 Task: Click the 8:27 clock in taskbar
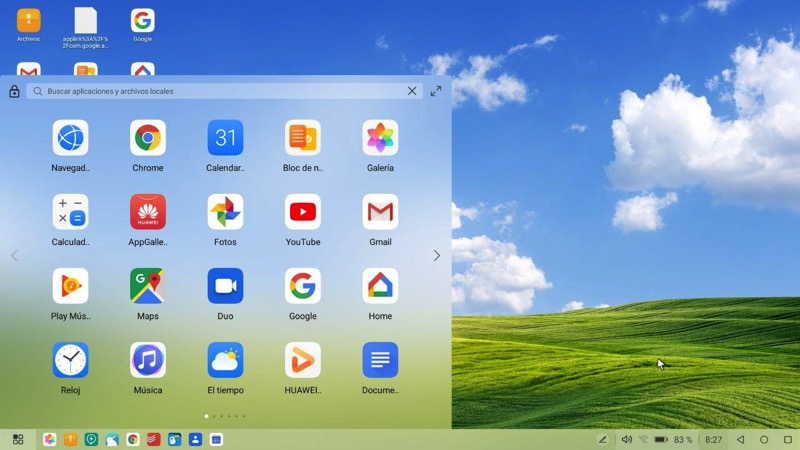pos(713,439)
